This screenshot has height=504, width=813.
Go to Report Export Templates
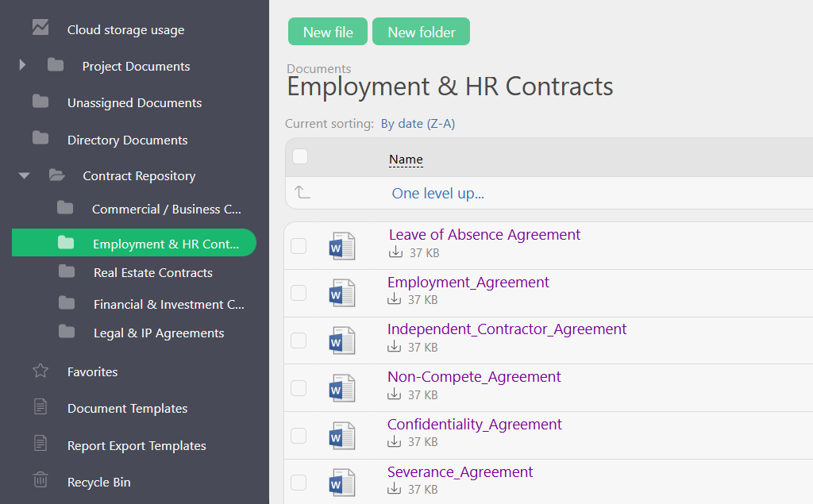pos(137,445)
